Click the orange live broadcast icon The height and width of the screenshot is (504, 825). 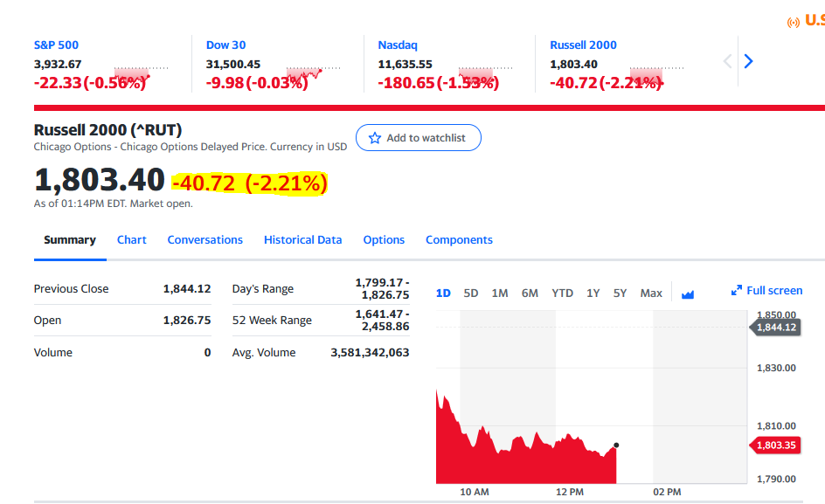tap(794, 22)
